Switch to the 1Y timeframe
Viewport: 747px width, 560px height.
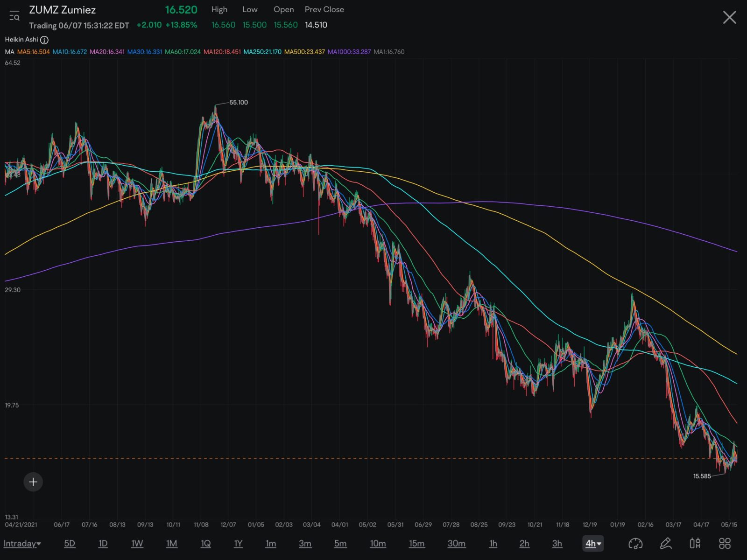click(238, 544)
